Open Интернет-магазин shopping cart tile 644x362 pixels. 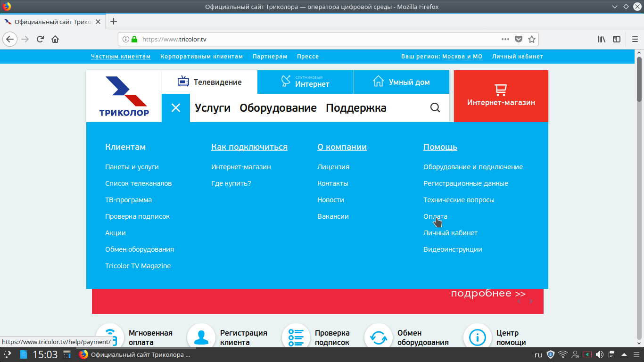pyautogui.click(x=501, y=96)
